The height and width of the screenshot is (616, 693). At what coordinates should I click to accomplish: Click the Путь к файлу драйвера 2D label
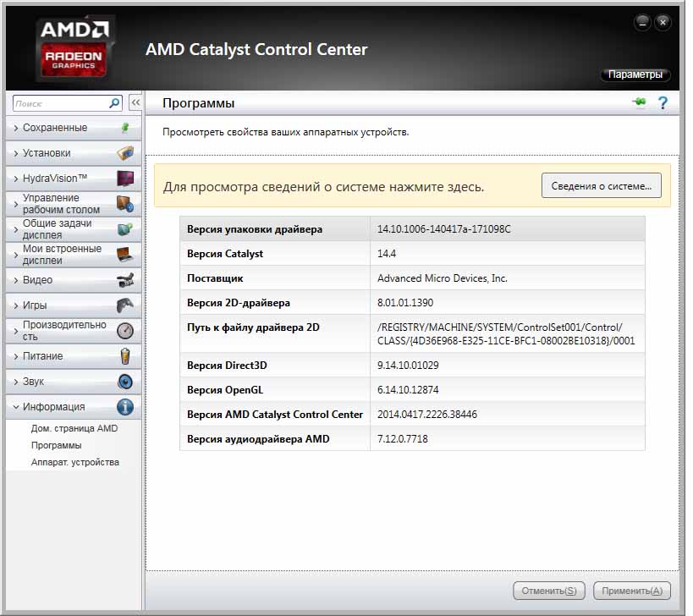253,327
